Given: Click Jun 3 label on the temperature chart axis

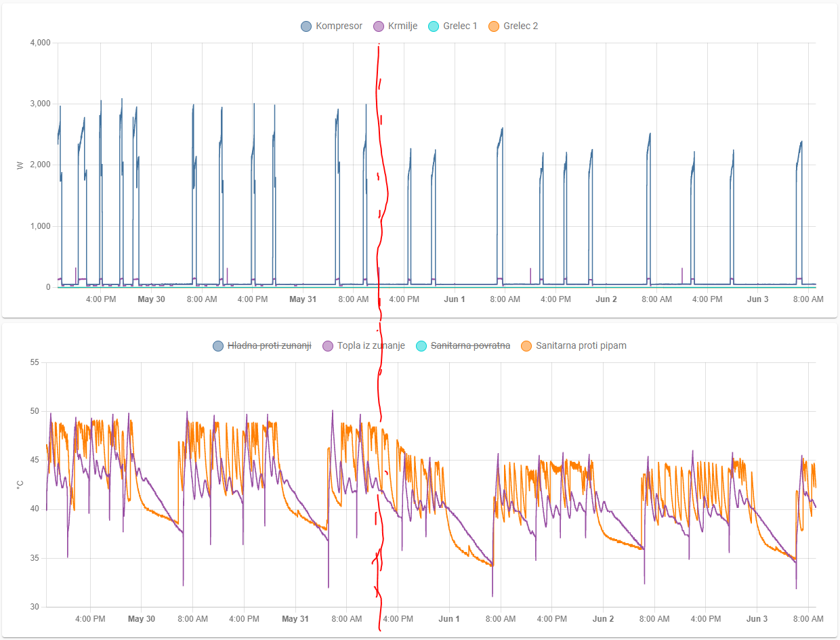Looking at the screenshot, I should tap(757, 618).
